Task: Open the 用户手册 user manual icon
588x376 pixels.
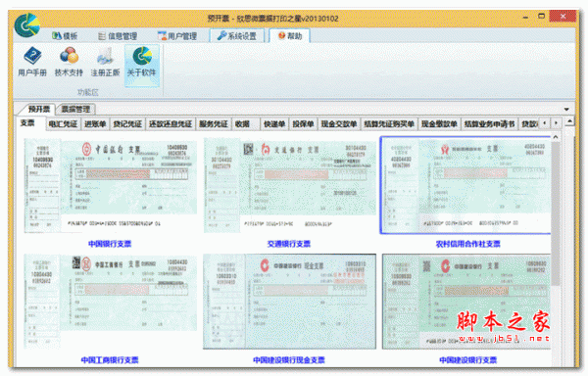Action: coord(32,62)
